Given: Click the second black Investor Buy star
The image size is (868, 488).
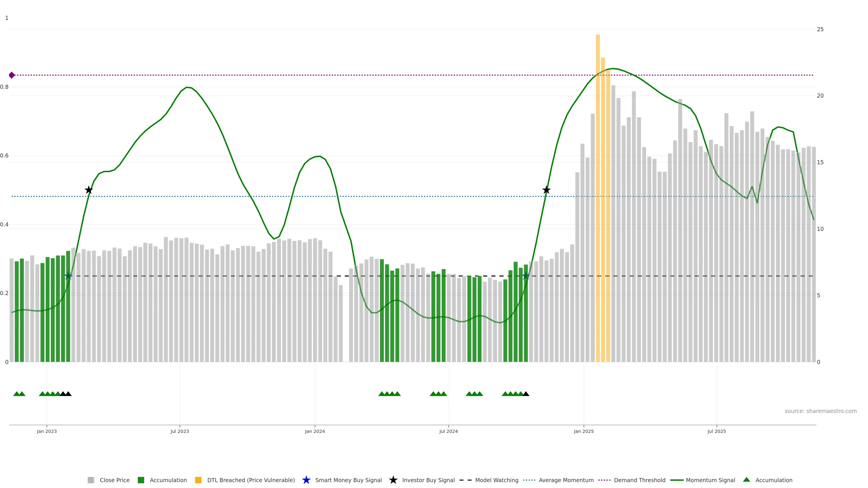Looking at the screenshot, I should [546, 190].
